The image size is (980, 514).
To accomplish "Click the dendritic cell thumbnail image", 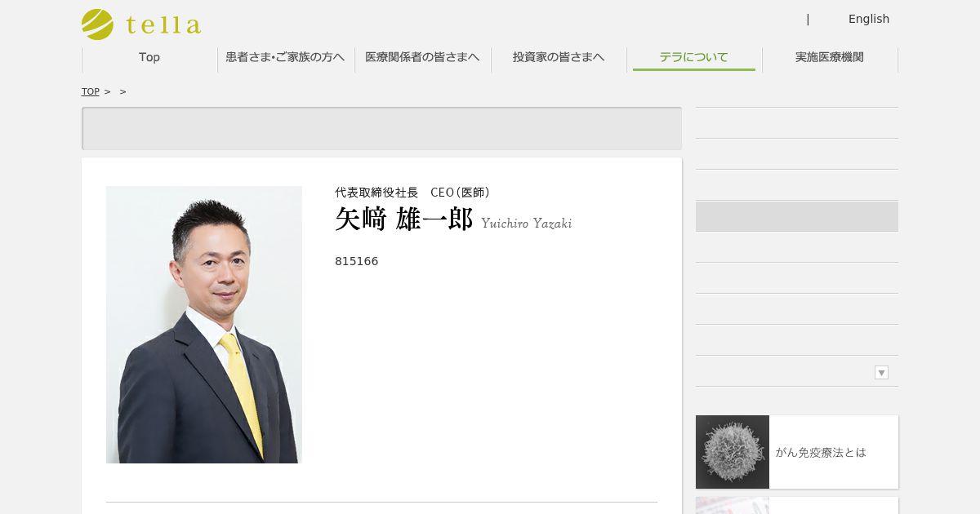I will point(733,452).
